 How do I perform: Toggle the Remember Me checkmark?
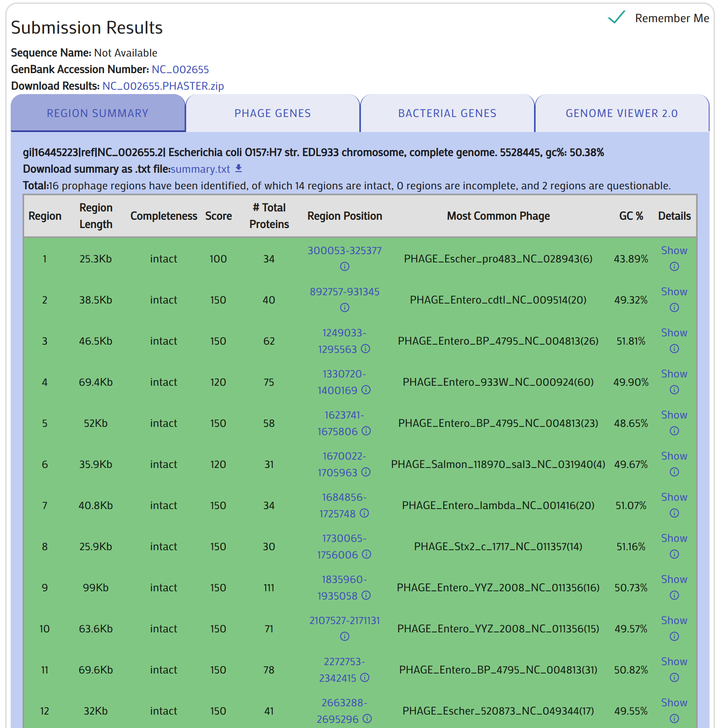[x=616, y=18]
